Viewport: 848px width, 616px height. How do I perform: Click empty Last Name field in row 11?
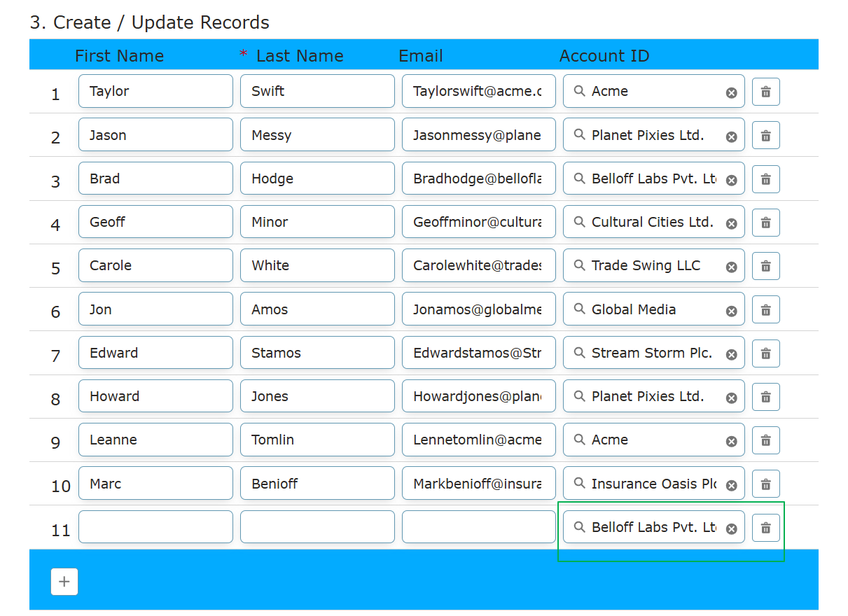317,527
